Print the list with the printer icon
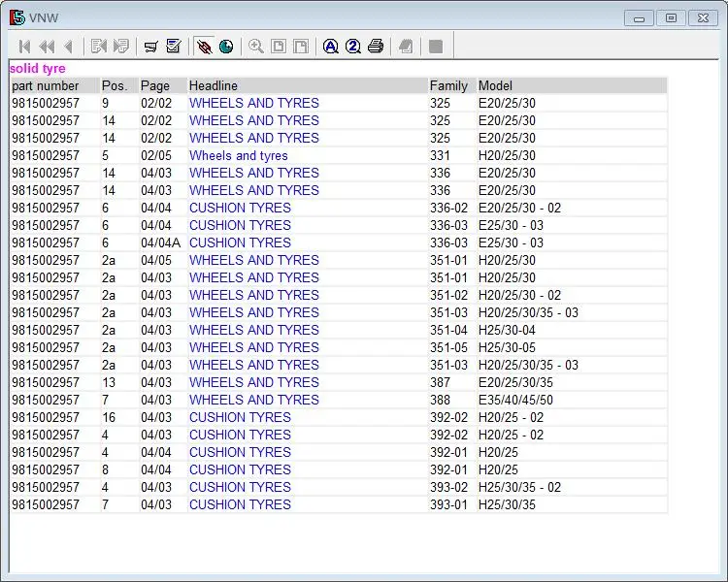 click(x=376, y=47)
